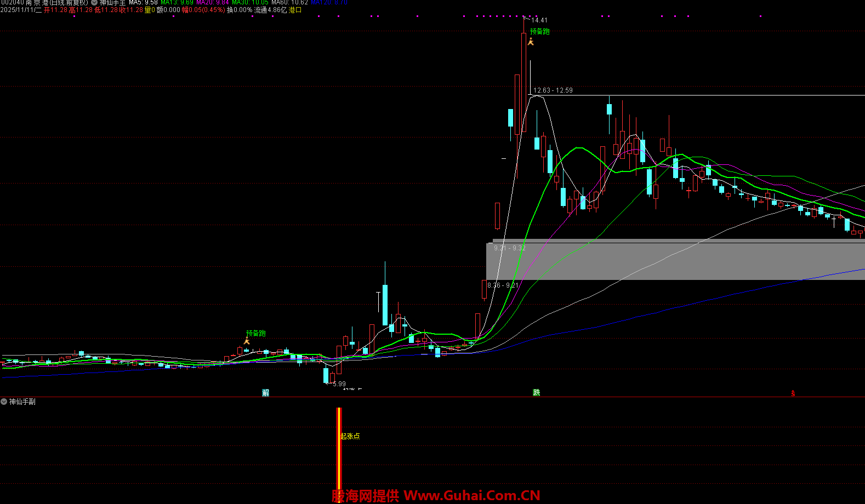
Task: Expand the 神仙手主 main indicator dropdown
Action: pos(94,3)
